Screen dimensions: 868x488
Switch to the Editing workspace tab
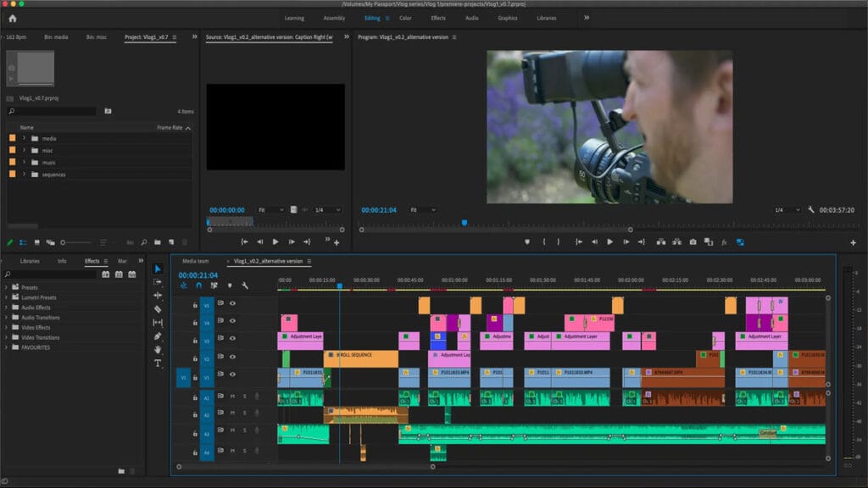point(373,17)
